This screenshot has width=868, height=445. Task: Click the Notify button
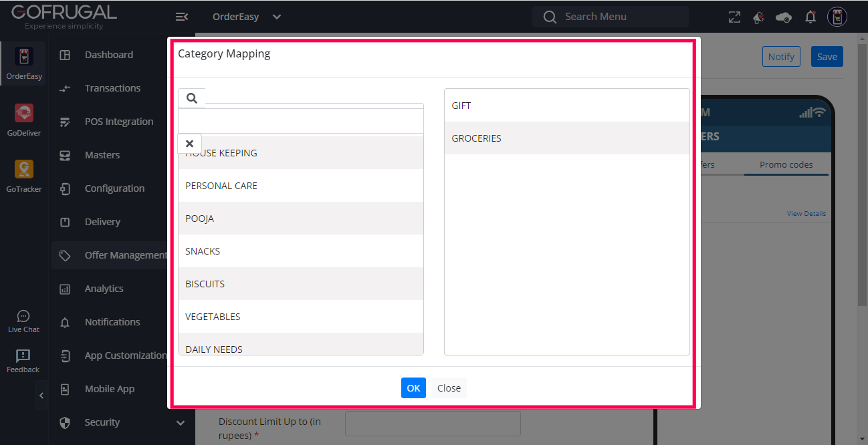click(x=781, y=57)
